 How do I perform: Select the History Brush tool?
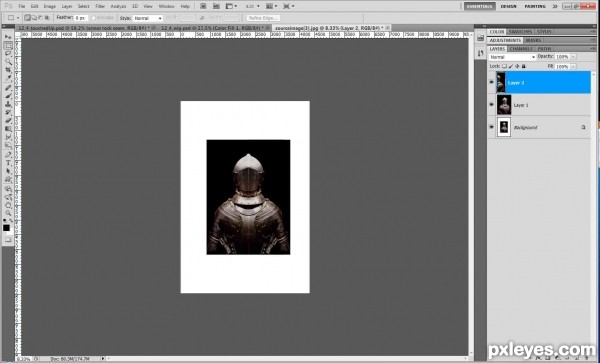pos(8,112)
